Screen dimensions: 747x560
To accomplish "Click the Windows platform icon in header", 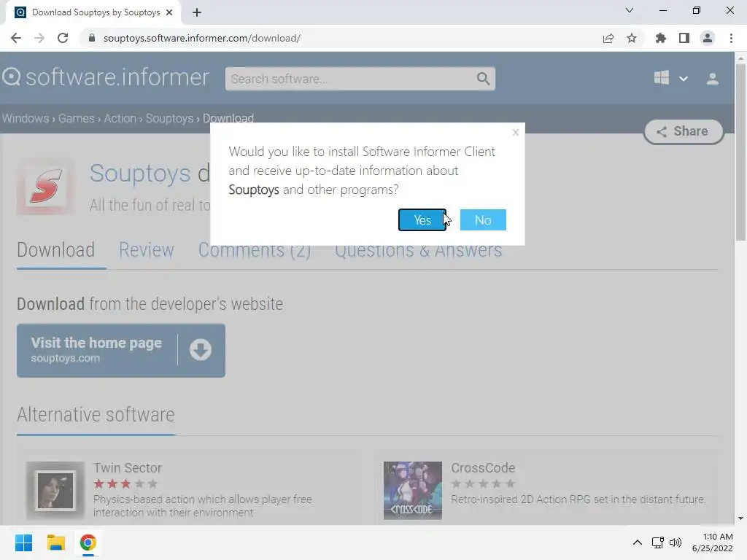I will coord(661,77).
